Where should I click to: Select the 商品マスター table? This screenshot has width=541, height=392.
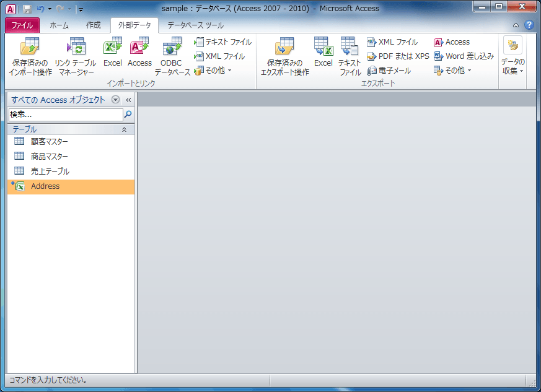[x=71, y=156]
